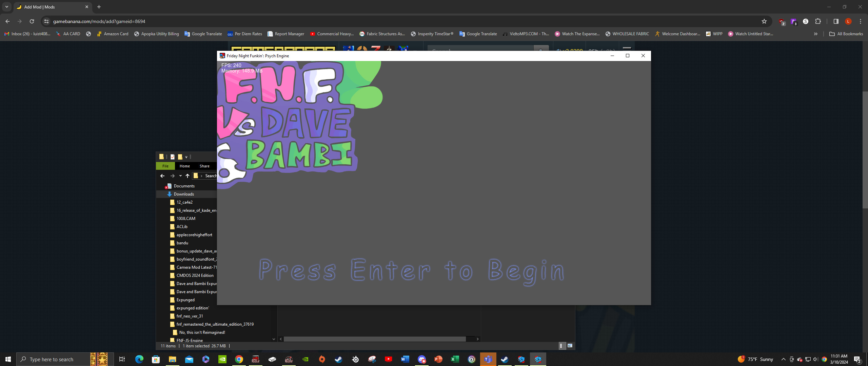Open the Home ribbon tab in File Explorer
Viewport: 868px width, 366px height.
coord(185,166)
